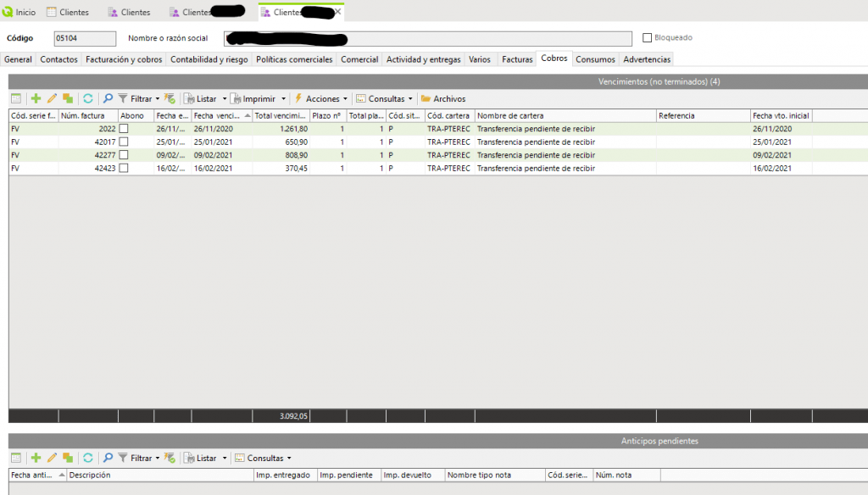The width and height of the screenshot is (868, 495).
Task: Open the Consumos tab
Action: [595, 59]
